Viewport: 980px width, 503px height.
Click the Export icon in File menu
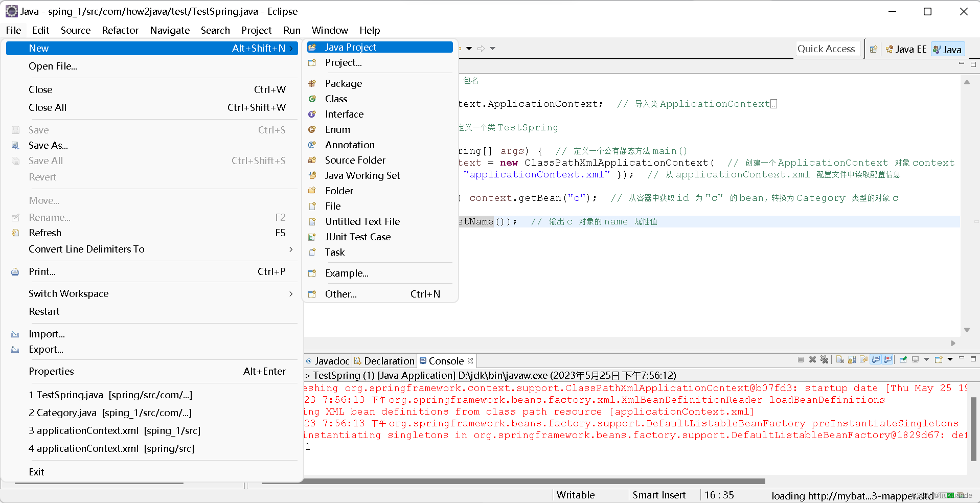[15, 350]
